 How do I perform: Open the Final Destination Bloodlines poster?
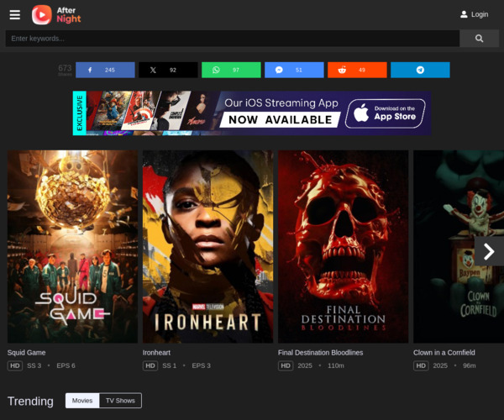[x=344, y=246]
